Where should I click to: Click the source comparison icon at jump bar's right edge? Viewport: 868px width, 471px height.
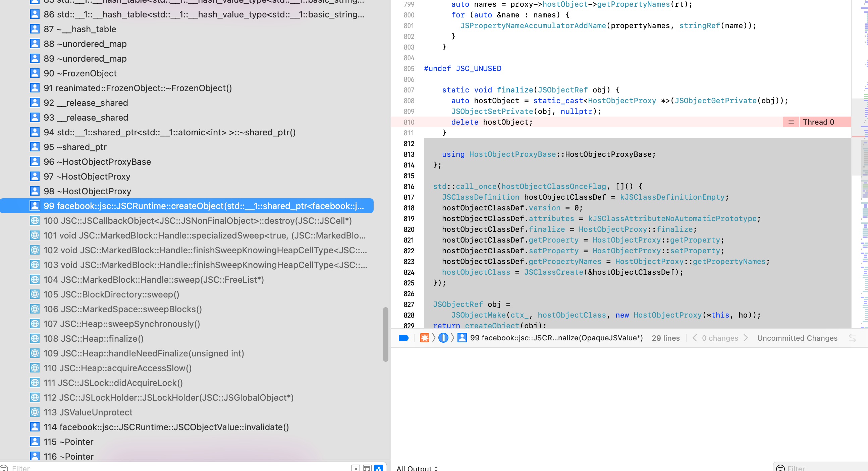(x=853, y=338)
